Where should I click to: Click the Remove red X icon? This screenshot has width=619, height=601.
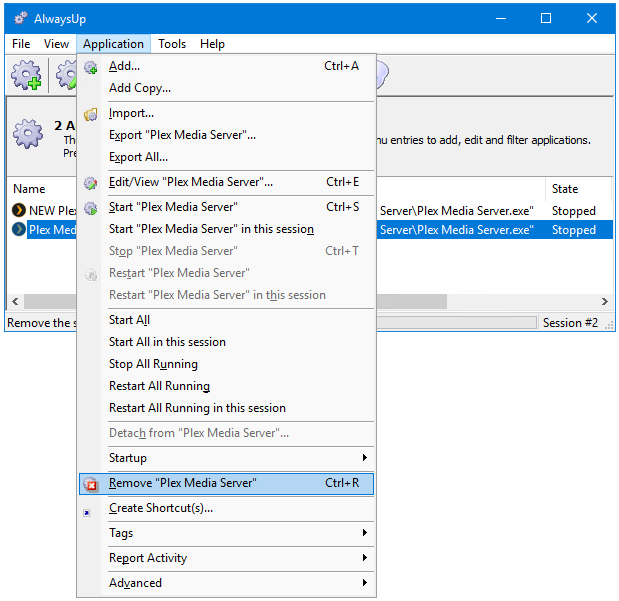[x=91, y=484]
